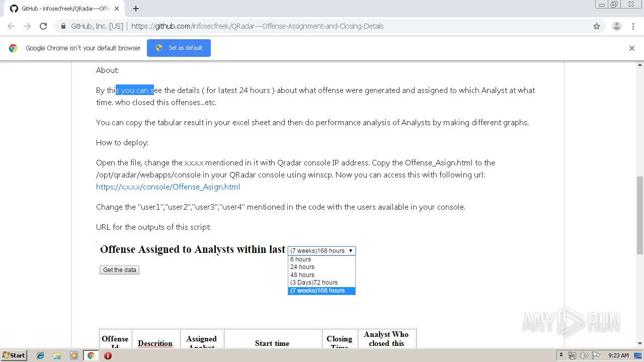Open clock showing 9:23 AM
Screen dimensions: 644x362
coord(618,355)
